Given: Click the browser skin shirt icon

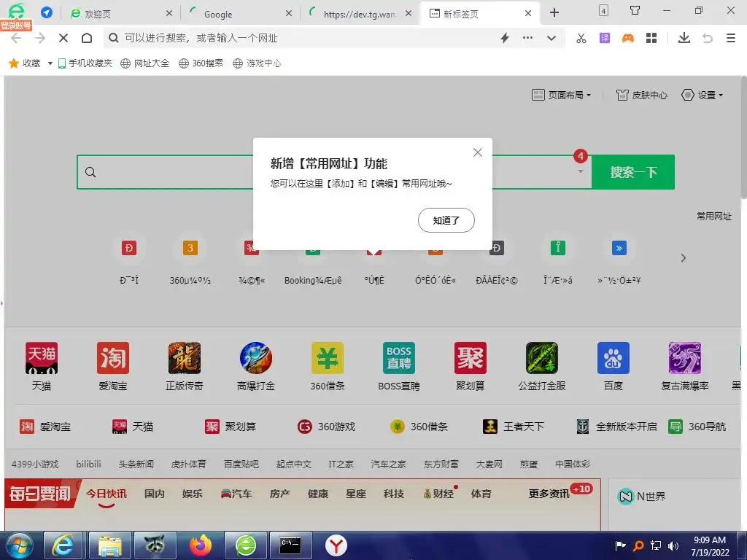Looking at the screenshot, I should tap(635, 10).
